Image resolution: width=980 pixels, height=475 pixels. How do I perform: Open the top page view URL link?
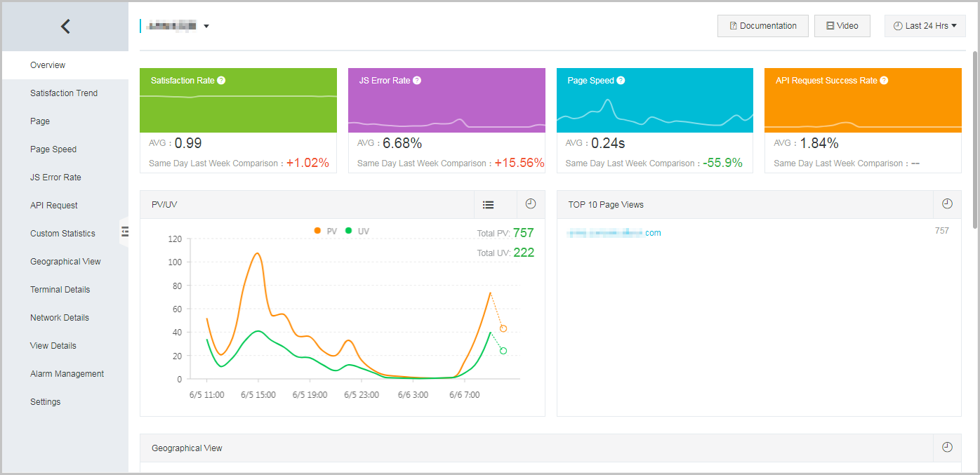pyautogui.click(x=614, y=233)
